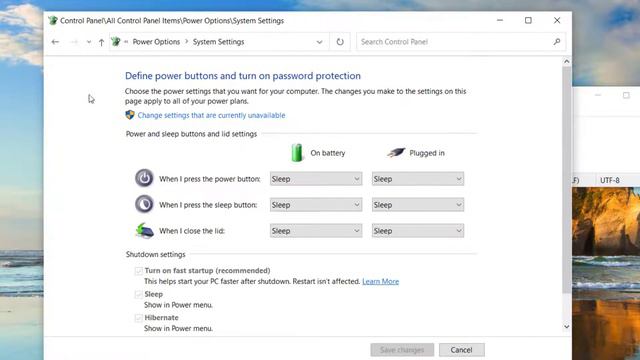Screen dimensions: 640x360
Task: Click the sleep button moon icon
Action: (144, 204)
